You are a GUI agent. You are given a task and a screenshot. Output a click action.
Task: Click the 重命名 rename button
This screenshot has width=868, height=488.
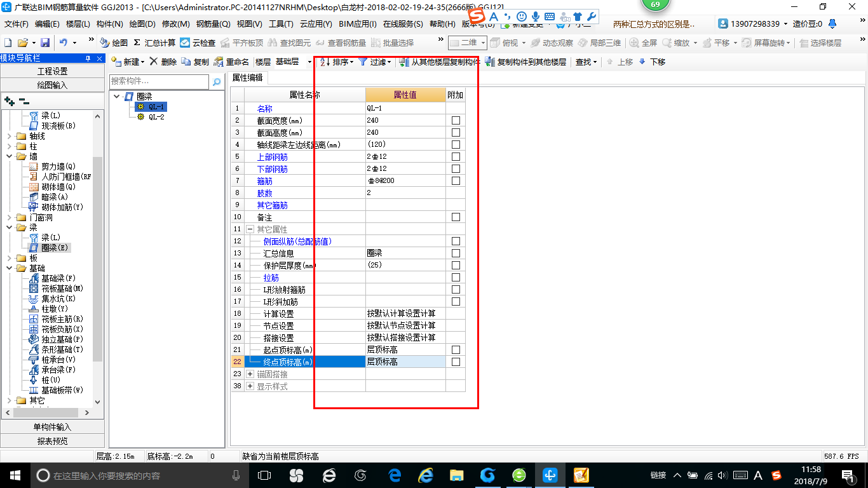232,62
